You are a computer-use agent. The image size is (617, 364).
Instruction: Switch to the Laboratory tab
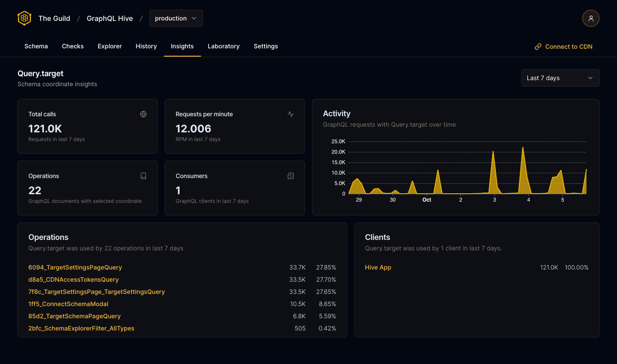tap(224, 46)
